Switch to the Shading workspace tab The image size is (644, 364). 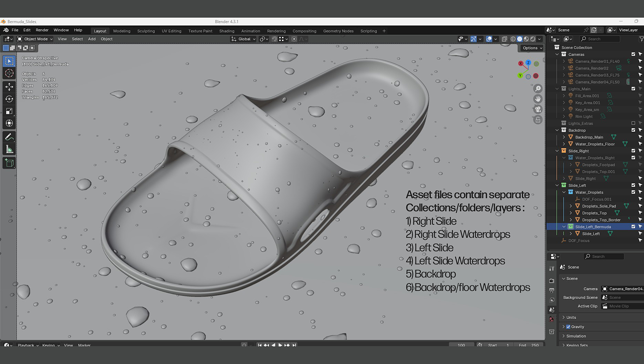pyautogui.click(x=227, y=31)
